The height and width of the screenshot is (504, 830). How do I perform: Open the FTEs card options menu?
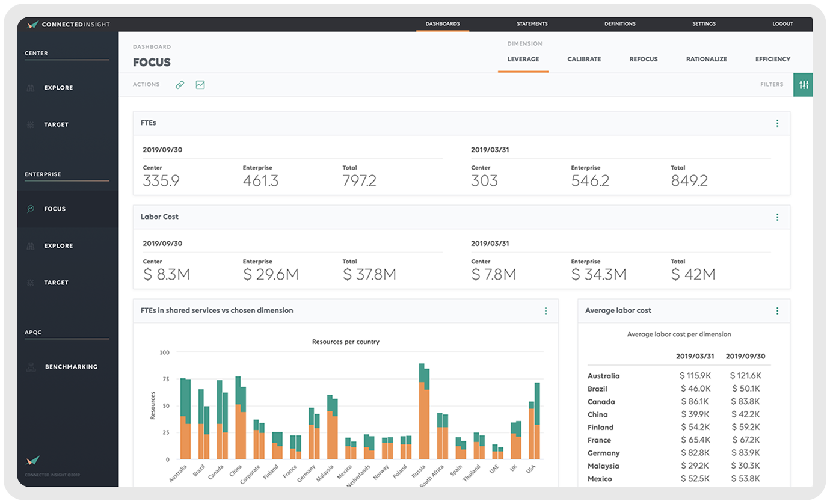click(777, 123)
